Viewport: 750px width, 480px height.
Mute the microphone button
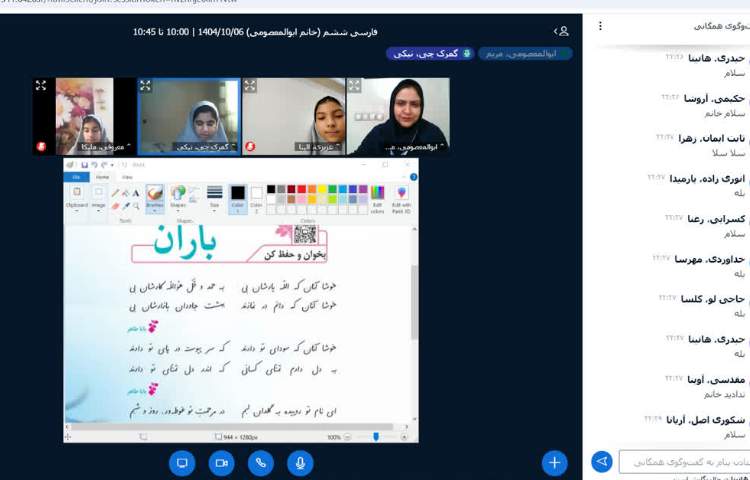[x=300, y=463]
